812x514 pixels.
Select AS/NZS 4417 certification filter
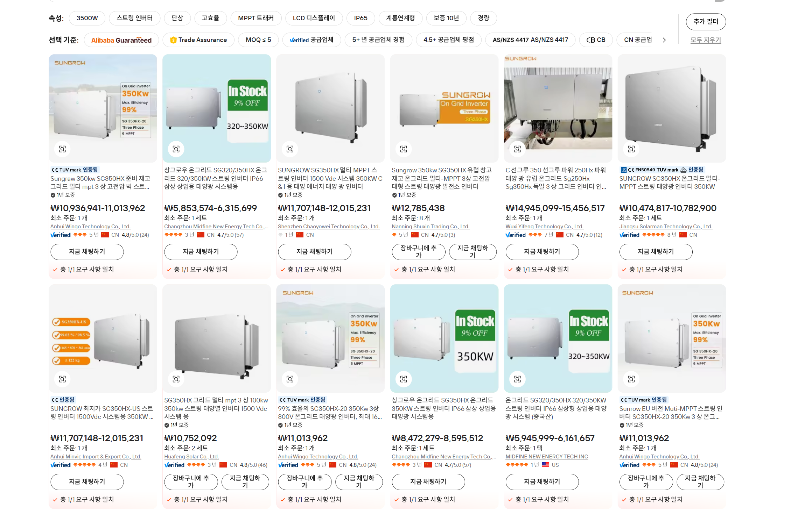tap(530, 40)
